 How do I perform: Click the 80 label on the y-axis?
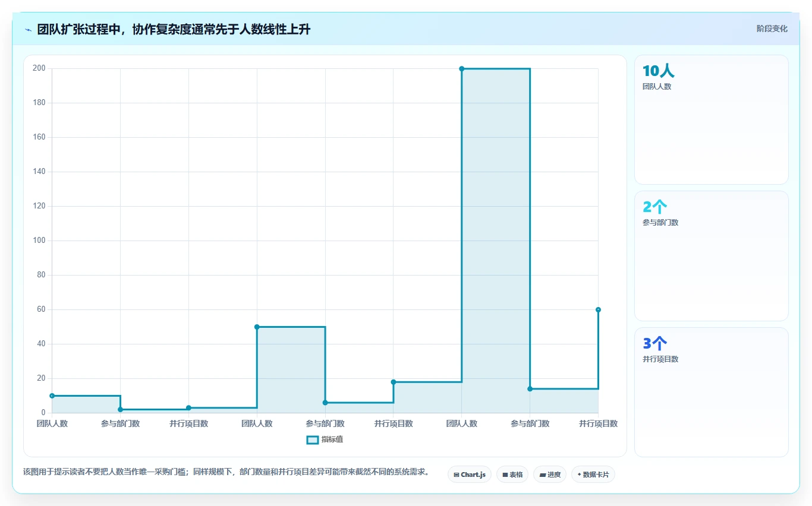pos(41,275)
